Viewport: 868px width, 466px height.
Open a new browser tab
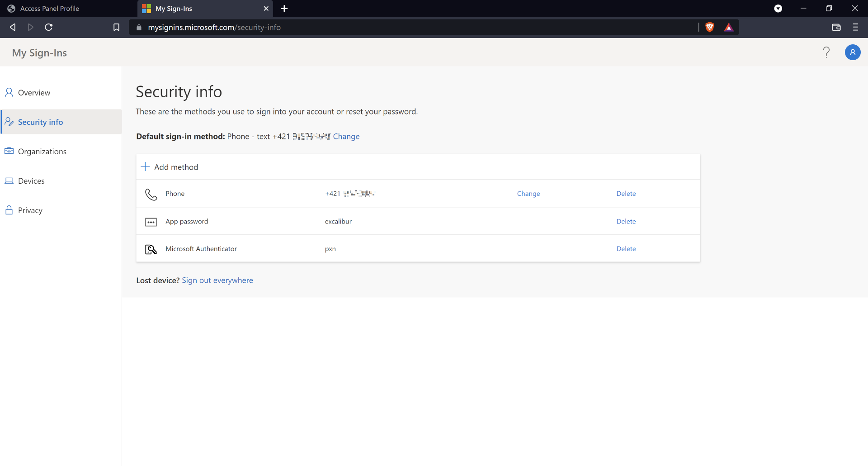click(284, 9)
